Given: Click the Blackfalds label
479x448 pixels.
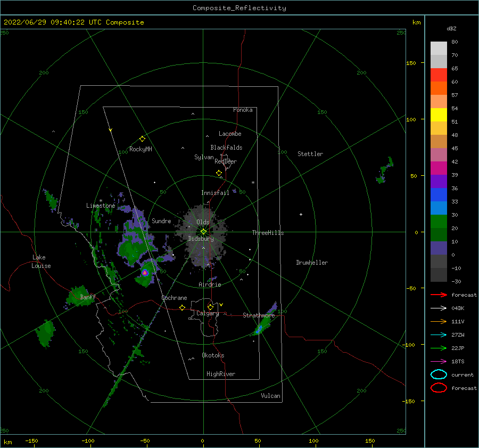Looking at the screenshot, I should point(226,148).
